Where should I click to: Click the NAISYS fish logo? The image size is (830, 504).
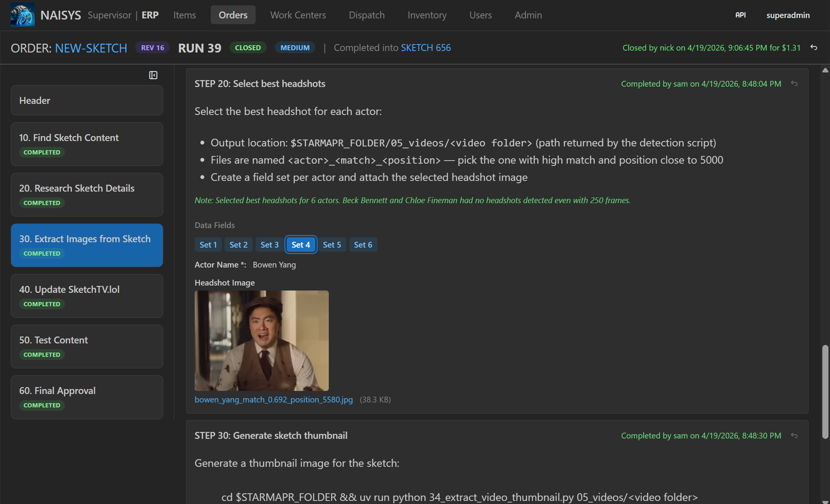22,15
